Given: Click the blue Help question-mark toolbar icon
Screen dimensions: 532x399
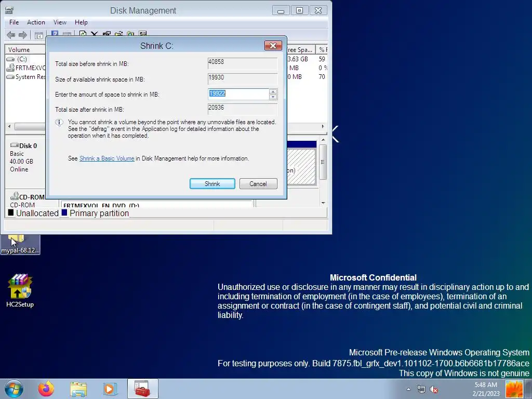Looking at the screenshot, I should tap(55, 34).
